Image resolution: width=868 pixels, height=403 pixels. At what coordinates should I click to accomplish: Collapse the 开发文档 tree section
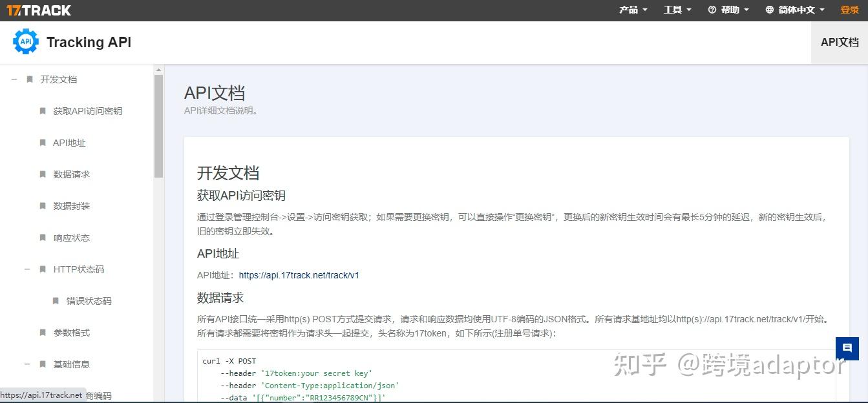click(14, 79)
